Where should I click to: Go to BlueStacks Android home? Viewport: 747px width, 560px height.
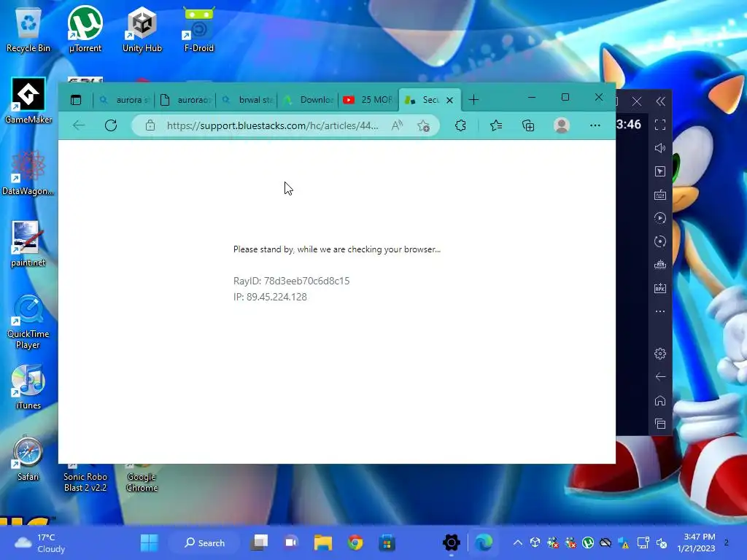tap(660, 400)
